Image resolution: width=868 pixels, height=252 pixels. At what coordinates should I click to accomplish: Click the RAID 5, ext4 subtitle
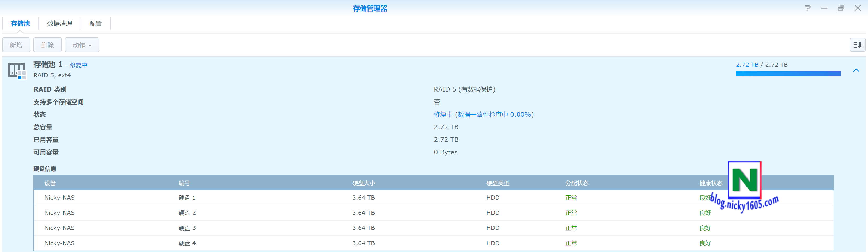52,75
